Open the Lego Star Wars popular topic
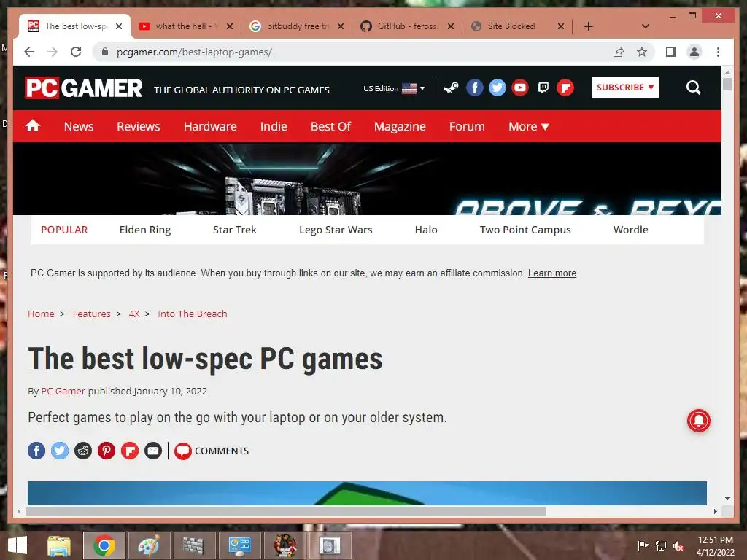Screen dimensions: 747x560 [336, 230]
